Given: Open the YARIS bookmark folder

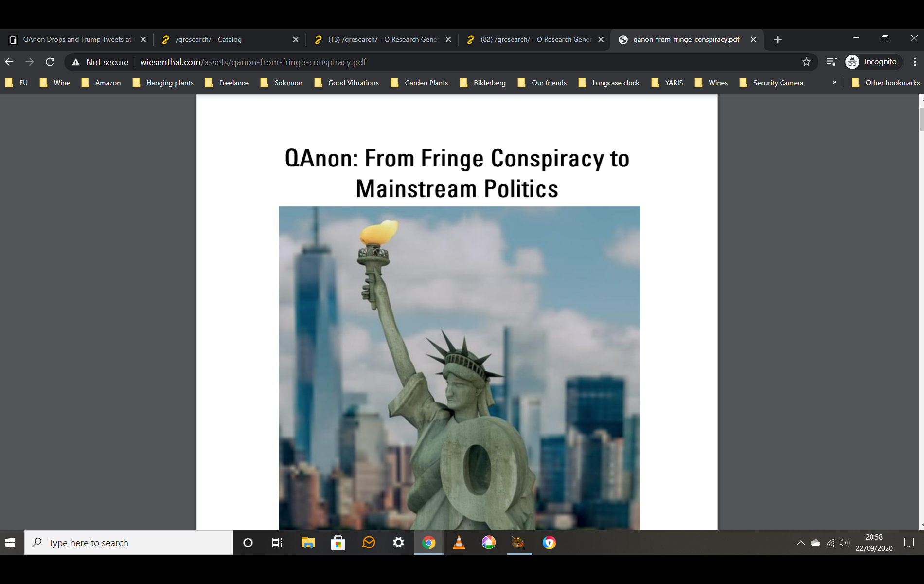Looking at the screenshot, I should [x=667, y=83].
